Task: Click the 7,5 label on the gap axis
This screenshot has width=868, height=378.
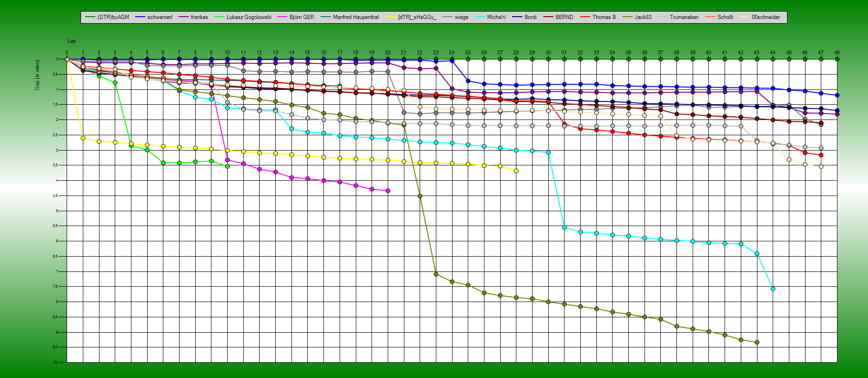Action: pos(56,287)
